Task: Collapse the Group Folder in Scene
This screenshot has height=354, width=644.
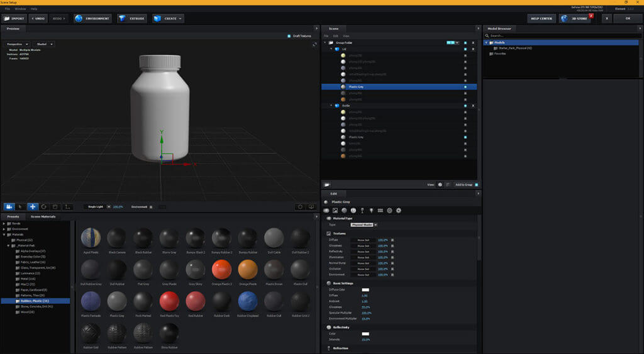Action: (325, 43)
